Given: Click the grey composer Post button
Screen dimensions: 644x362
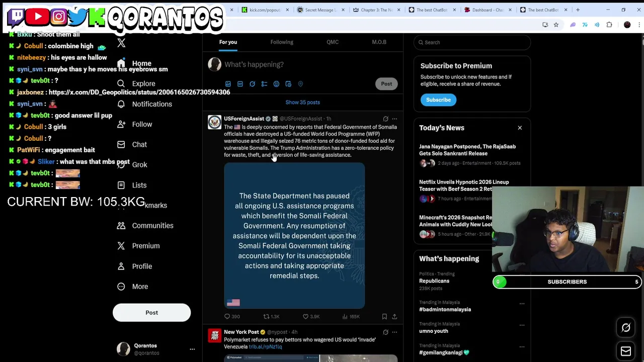Looking at the screenshot, I should 386,84.
